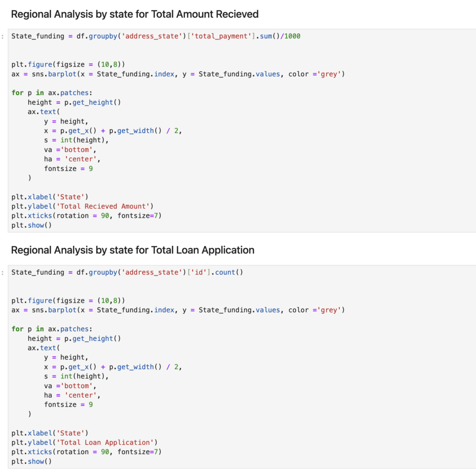Click plt.xlabel('State') in the first cell
The width and height of the screenshot is (476, 476).
pyautogui.click(x=50, y=197)
